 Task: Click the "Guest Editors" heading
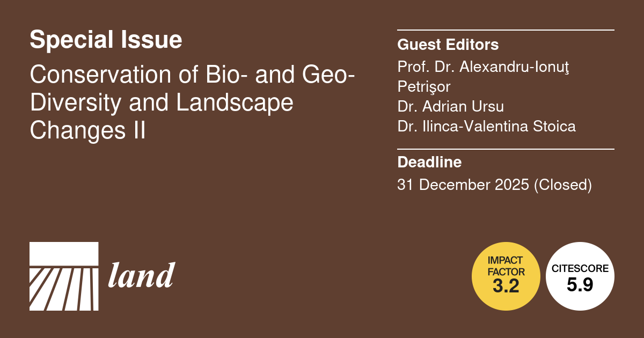(448, 45)
